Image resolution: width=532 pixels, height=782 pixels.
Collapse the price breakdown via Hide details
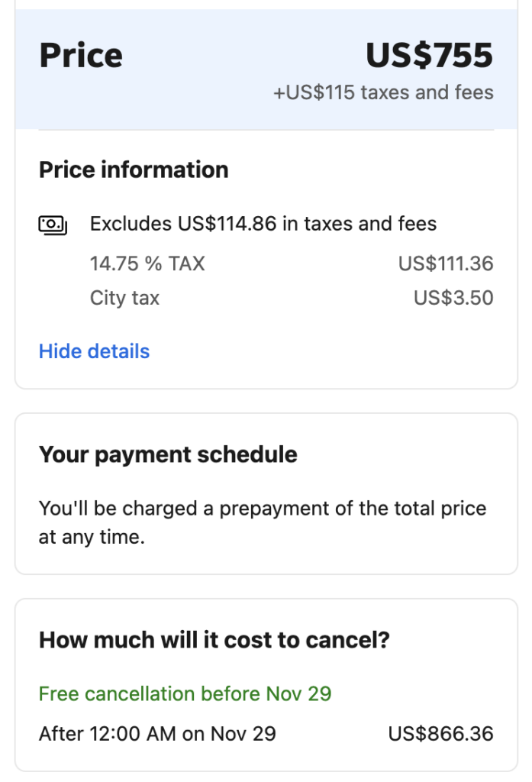coord(94,351)
